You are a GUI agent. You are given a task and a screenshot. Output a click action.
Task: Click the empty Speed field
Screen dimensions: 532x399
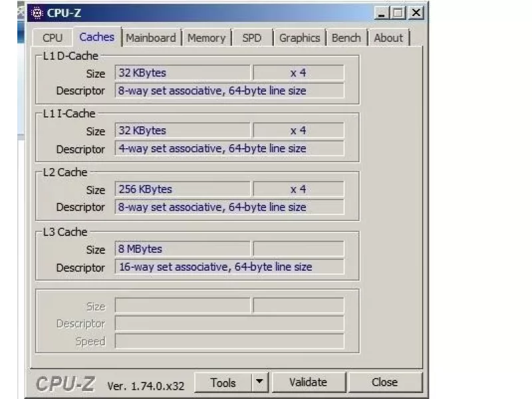coord(229,341)
